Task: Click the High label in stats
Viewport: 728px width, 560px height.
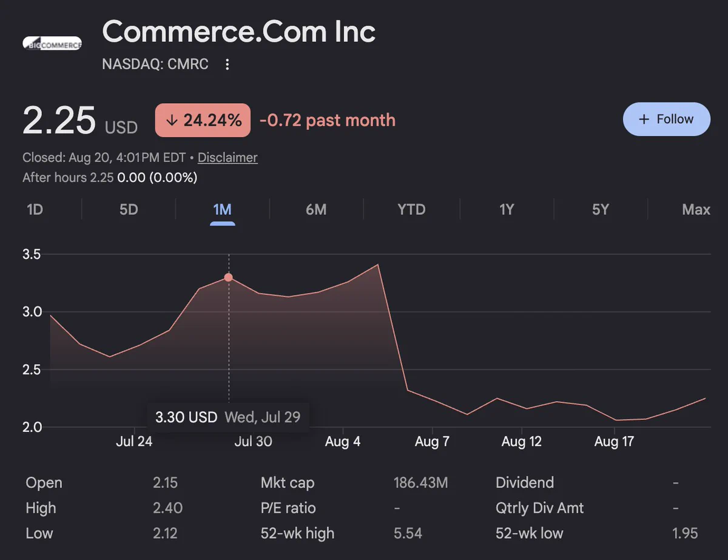Action: [41, 508]
